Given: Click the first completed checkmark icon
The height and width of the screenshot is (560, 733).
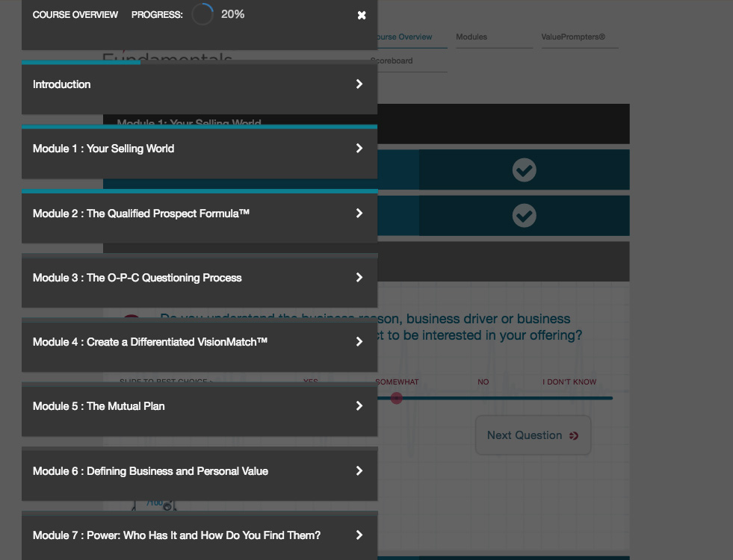Looking at the screenshot, I should pyautogui.click(x=524, y=170).
